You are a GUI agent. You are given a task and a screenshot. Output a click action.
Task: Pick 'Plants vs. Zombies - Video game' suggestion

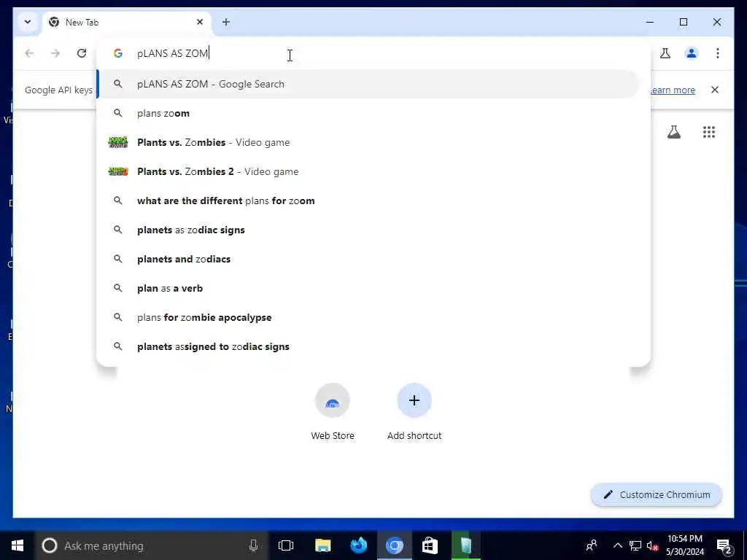pyautogui.click(x=368, y=142)
